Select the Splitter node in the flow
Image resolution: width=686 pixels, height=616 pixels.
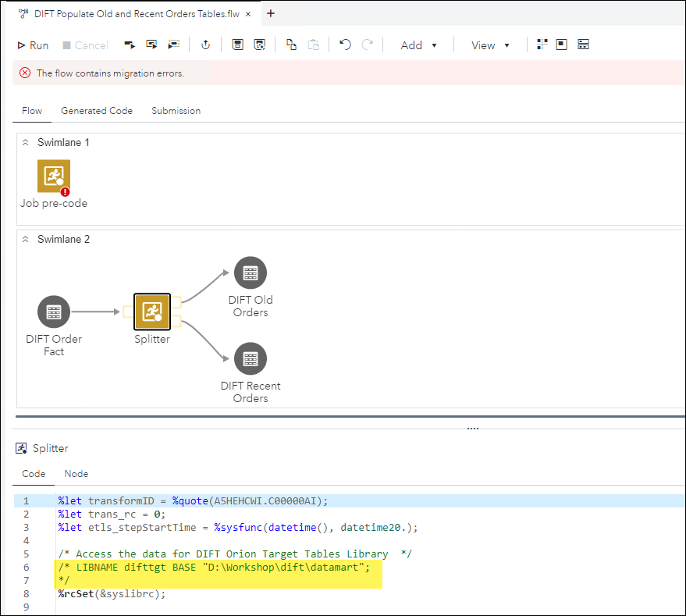tap(151, 311)
